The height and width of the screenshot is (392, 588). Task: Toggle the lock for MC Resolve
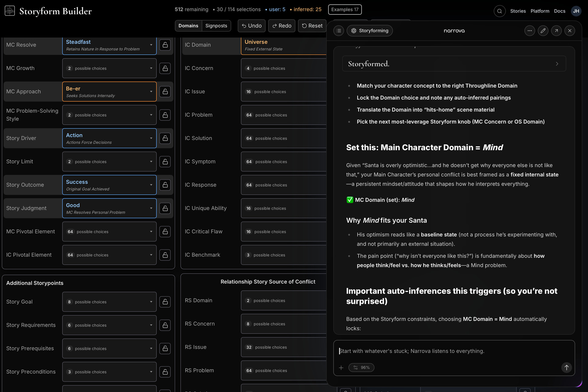click(165, 45)
